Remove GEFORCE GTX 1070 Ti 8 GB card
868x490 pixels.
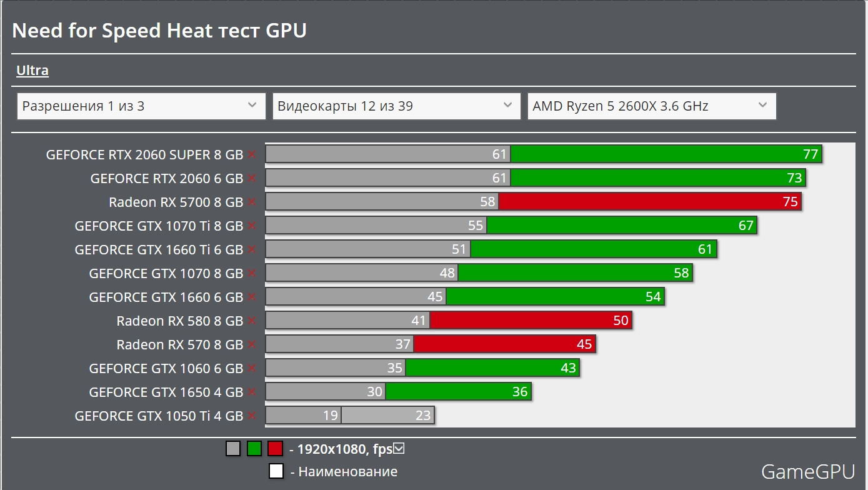[252, 226]
